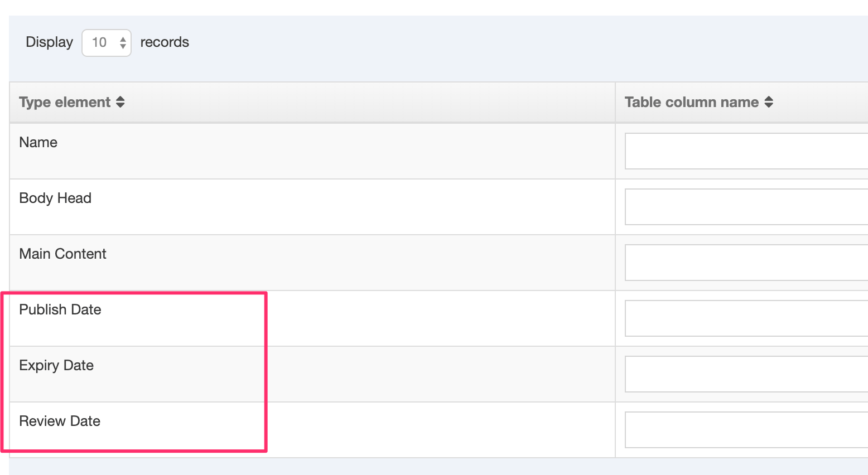
Task: Click the Table column name header text
Action: pyautogui.click(x=691, y=102)
